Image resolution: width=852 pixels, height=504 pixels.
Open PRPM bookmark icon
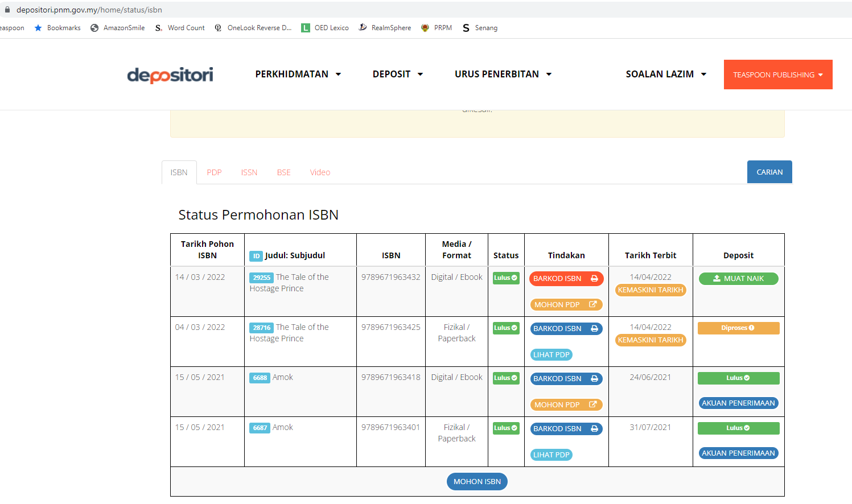point(425,28)
